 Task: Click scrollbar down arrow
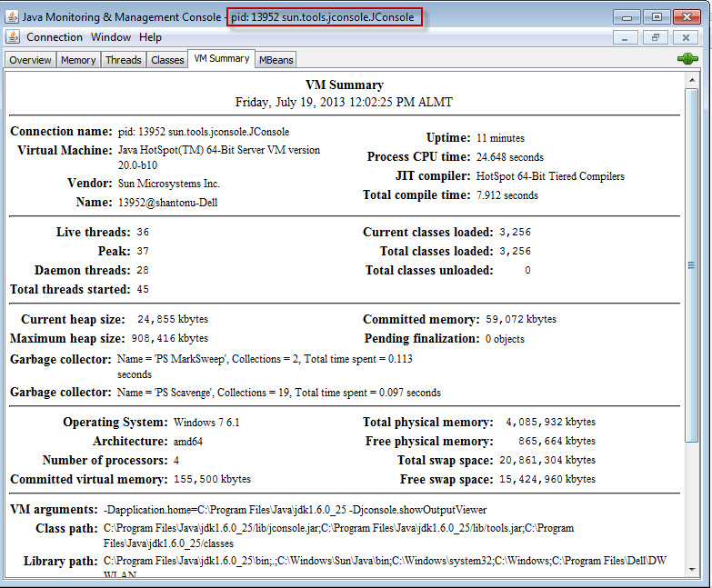tap(692, 570)
